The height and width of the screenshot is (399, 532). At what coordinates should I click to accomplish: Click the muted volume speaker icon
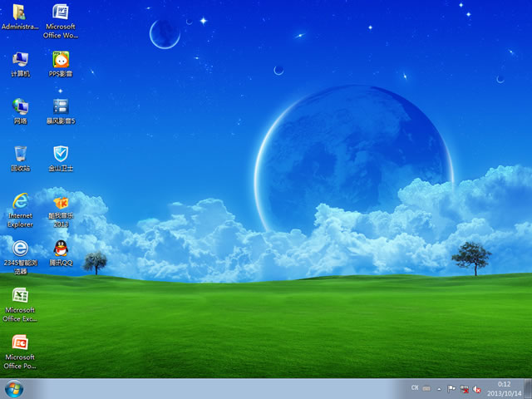click(477, 388)
